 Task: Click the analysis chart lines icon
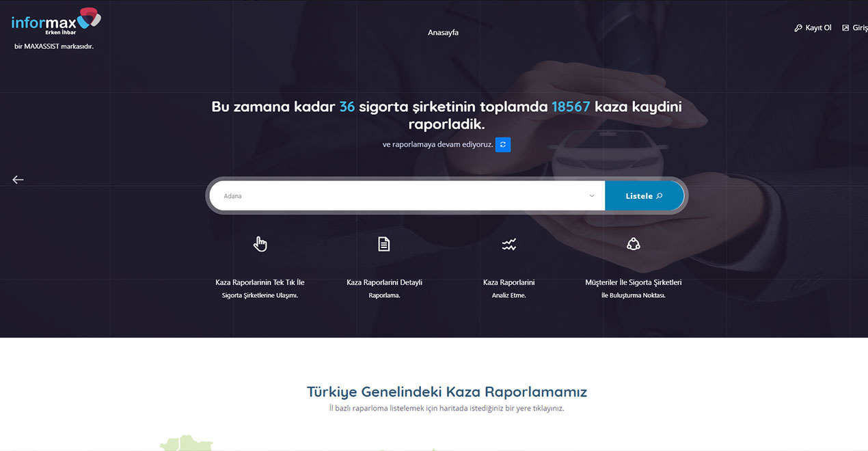[x=508, y=244]
